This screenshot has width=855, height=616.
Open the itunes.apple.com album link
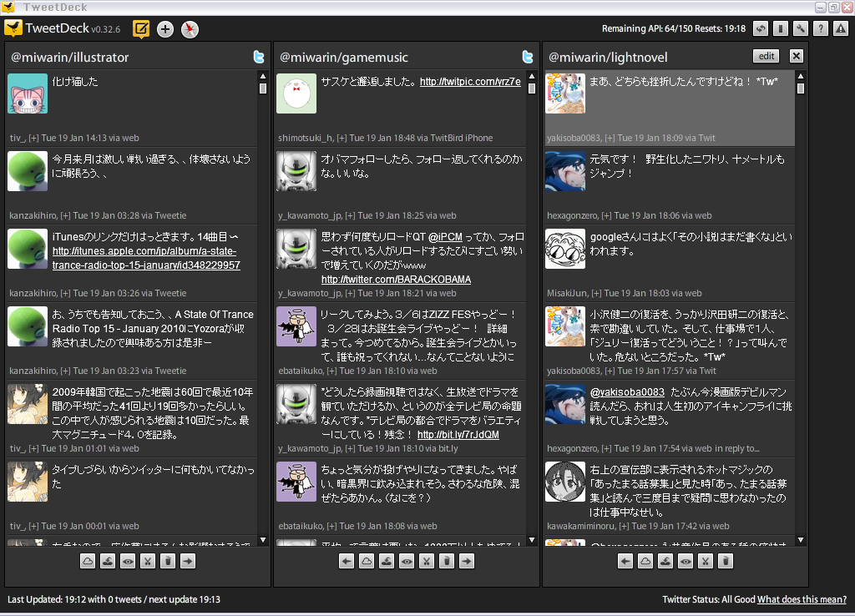tap(146, 259)
